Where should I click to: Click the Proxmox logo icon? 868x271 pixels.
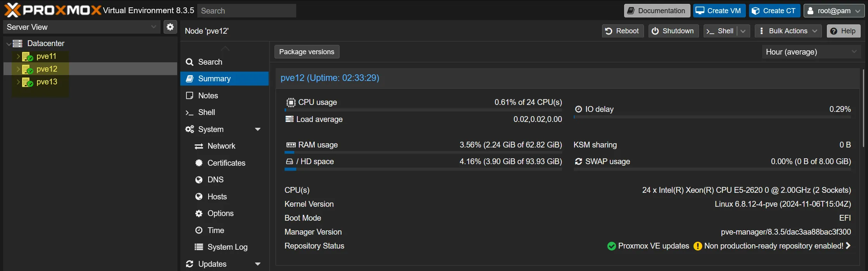(12, 10)
